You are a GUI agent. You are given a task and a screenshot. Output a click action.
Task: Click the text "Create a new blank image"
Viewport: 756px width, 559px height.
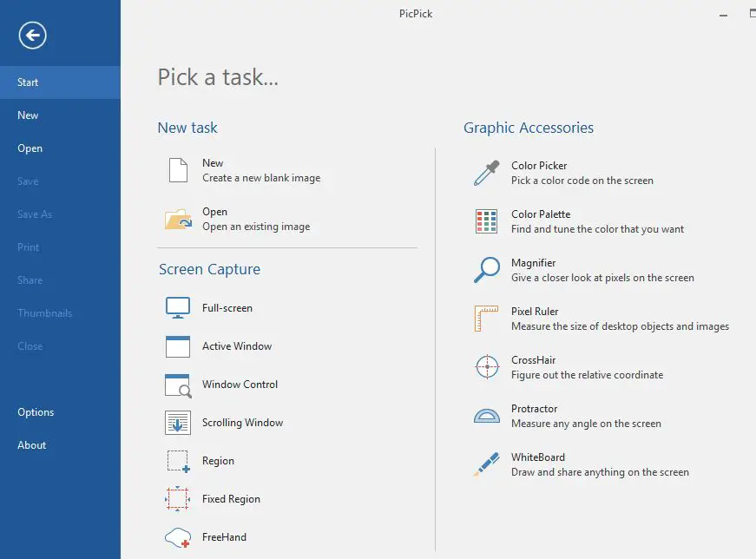click(261, 178)
